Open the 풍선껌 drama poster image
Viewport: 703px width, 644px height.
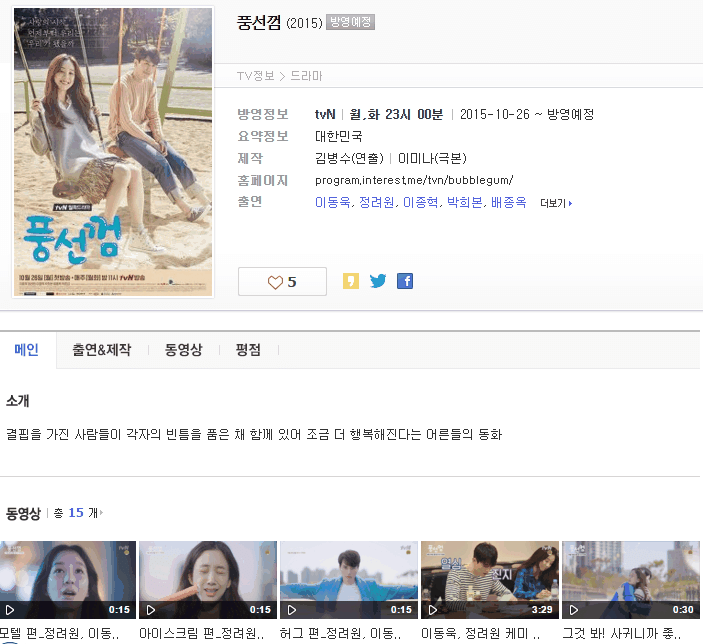[113, 152]
